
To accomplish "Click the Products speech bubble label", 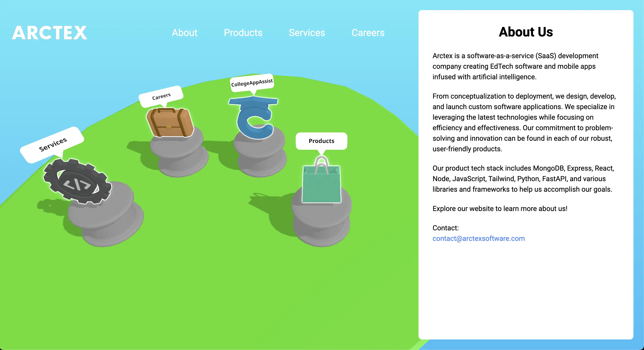I will 321,141.
